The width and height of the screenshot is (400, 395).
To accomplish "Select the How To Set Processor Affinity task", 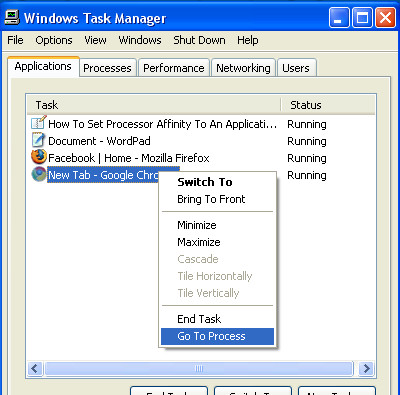I will pyautogui.click(x=163, y=124).
